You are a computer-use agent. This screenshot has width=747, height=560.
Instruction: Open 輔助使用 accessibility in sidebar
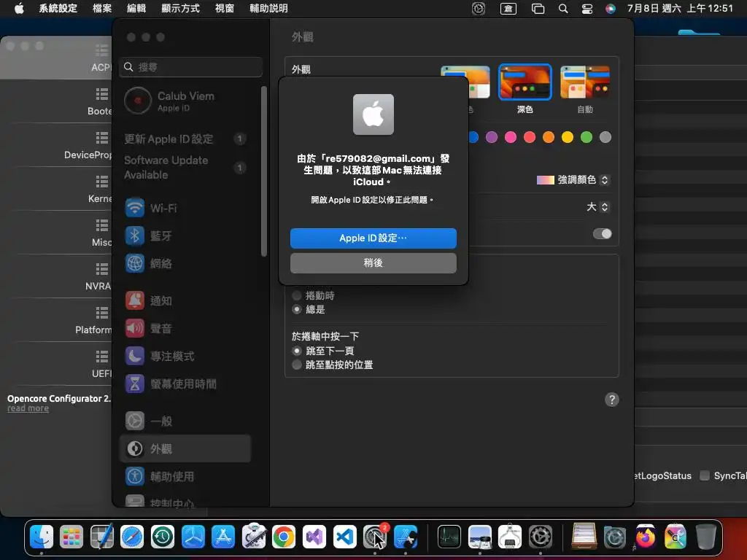point(185,476)
